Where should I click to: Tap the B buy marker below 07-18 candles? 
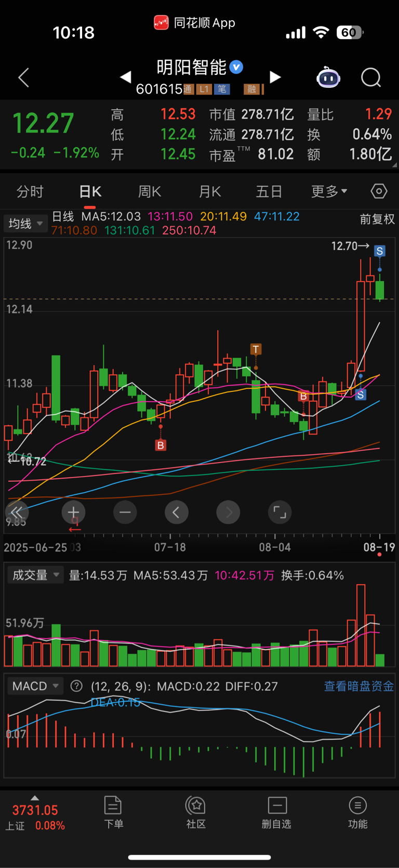161,445
